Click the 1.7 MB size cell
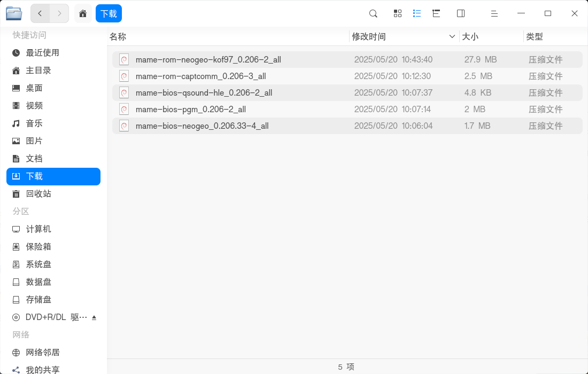This screenshot has height=374, width=588. (x=477, y=126)
